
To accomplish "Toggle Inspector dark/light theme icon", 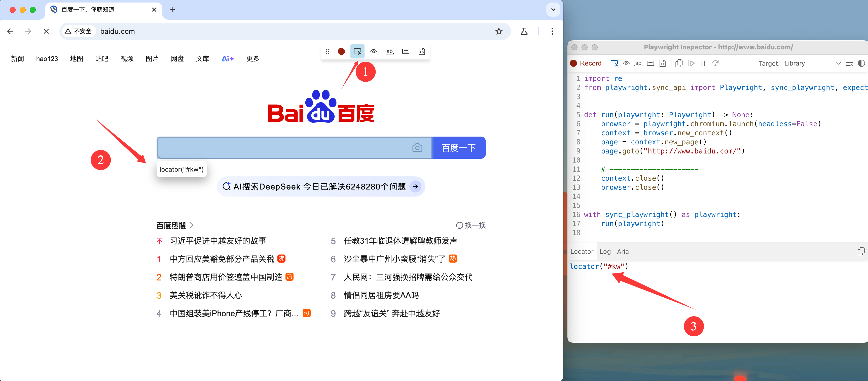I will coord(861,63).
